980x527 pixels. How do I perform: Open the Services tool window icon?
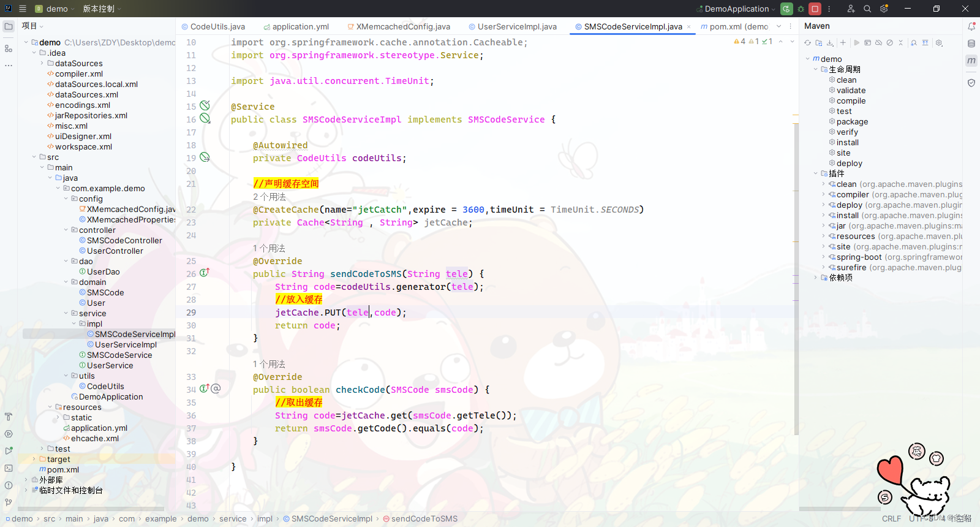coord(9,434)
